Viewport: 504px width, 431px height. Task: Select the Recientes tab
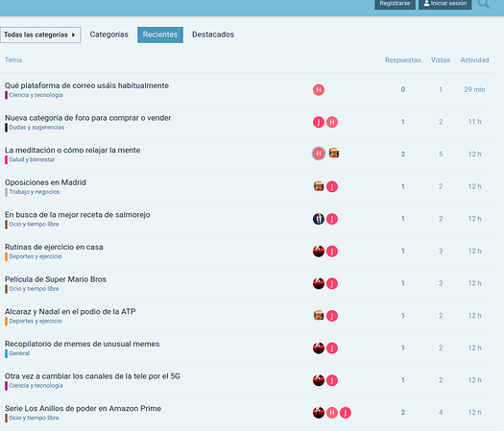[x=160, y=35]
